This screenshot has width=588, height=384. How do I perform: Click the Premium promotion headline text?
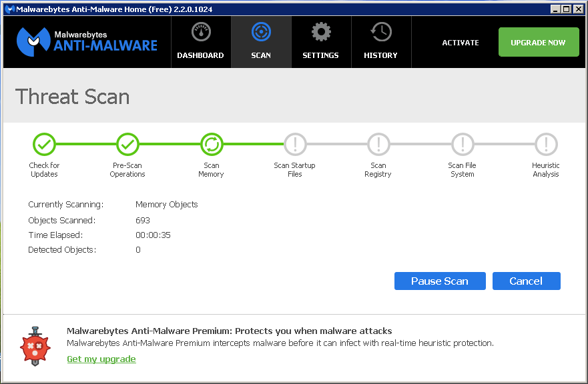click(x=229, y=331)
